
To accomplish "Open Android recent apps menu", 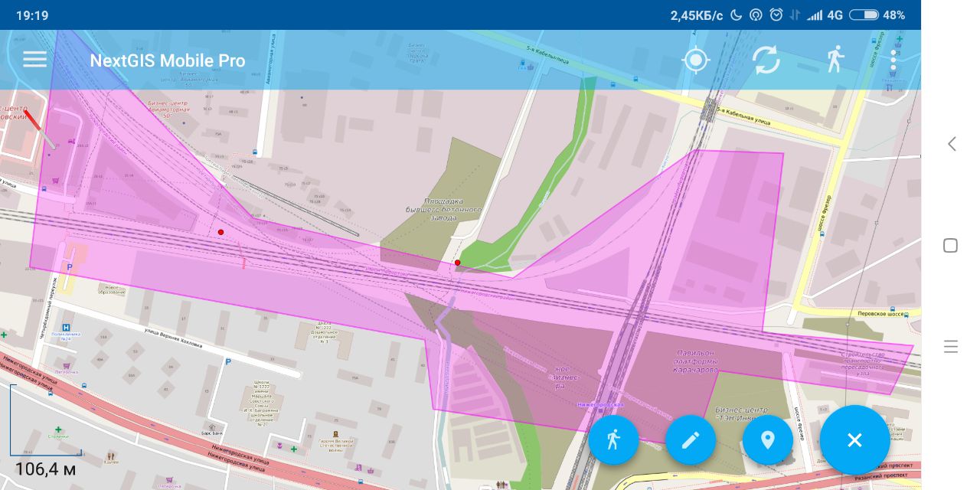I will pos(950,347).
